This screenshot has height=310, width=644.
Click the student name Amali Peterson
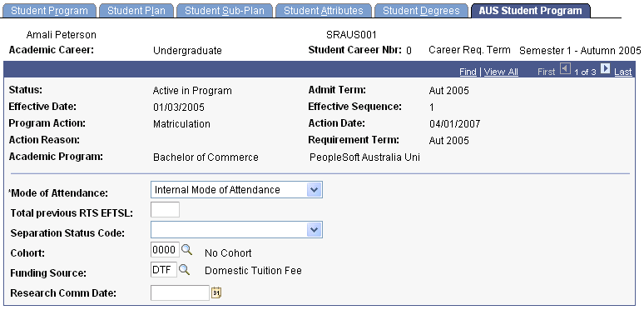[x=62, y=35]
